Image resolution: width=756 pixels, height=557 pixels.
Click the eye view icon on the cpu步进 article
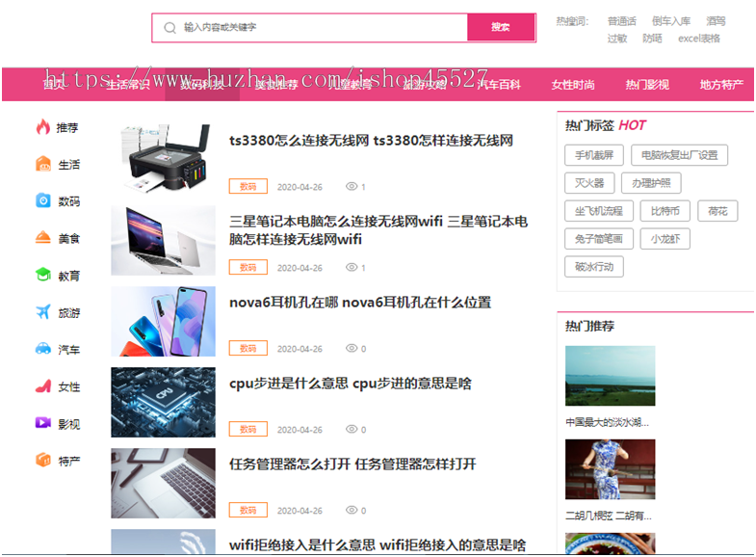(x=352, y=429)
